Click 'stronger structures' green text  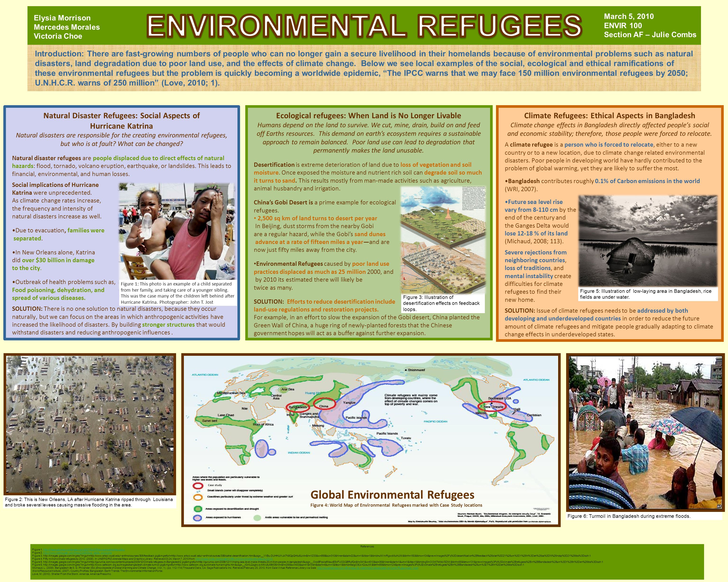(x=168, y=325)
